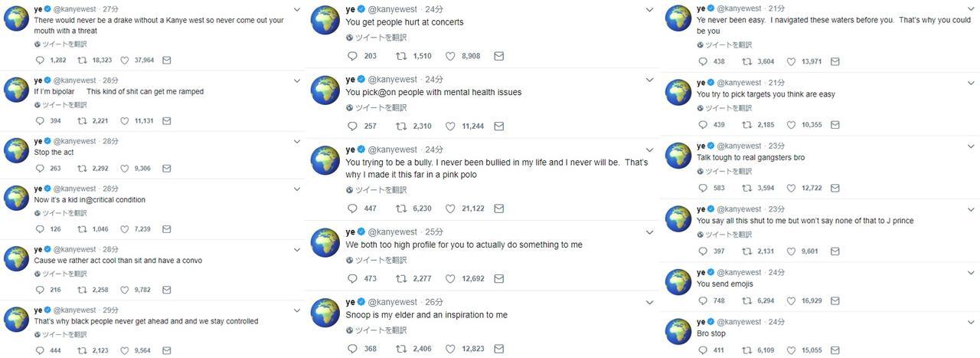
Task: Open the globe avatar on "You send emojis" tweet
Action: pos(678,282)
